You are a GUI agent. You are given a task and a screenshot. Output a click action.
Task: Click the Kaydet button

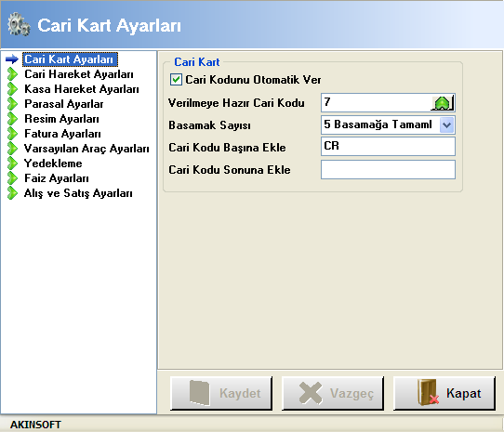pyautogui.click(x=221, y=394)
